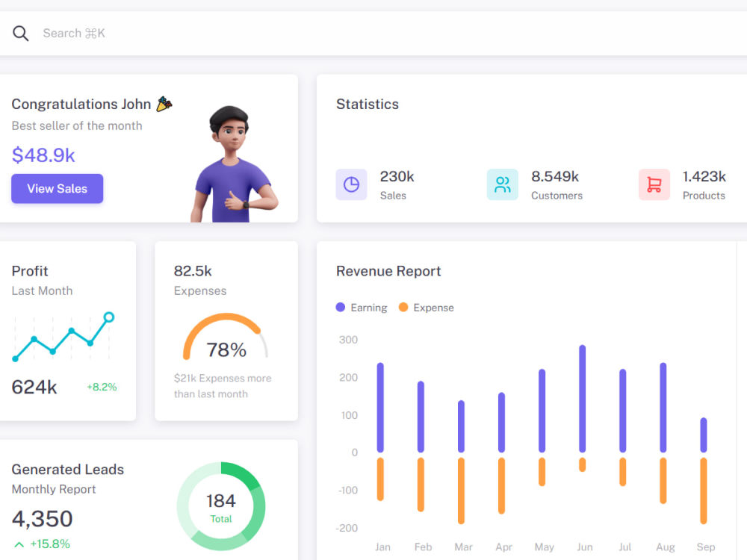Click the Aug axis label
Screen dimensions: 747x560
click(x=666, y=547)
